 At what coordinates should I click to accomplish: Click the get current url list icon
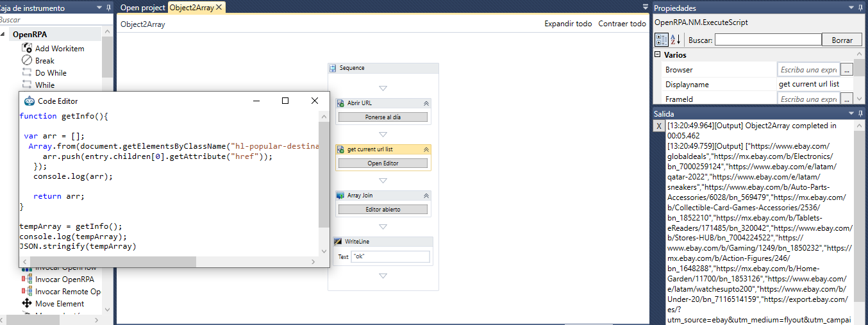click(340, 149)
